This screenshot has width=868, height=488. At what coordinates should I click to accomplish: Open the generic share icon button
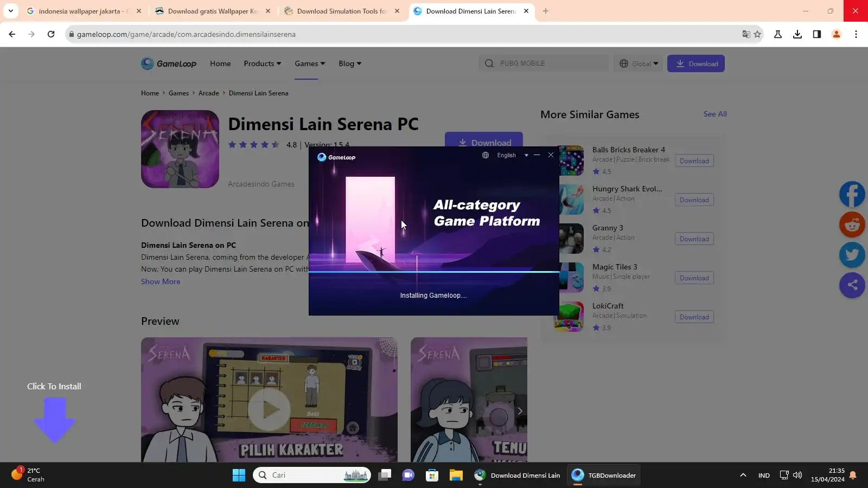coord(852,285)
